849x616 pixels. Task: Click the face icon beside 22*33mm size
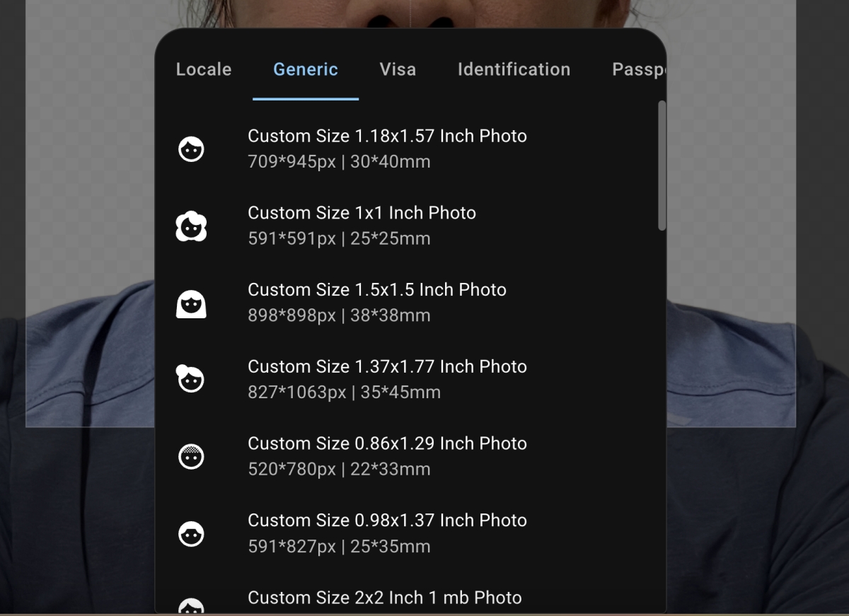point(191,457)
